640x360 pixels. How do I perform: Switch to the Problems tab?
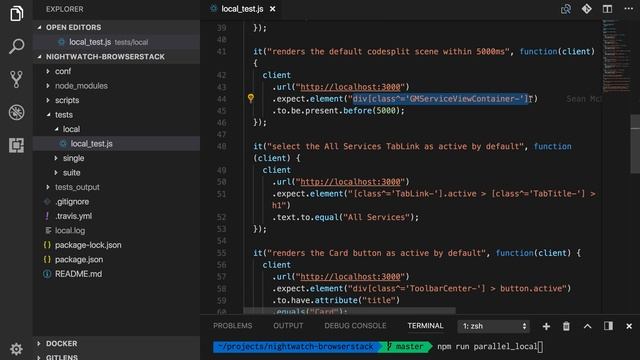pos(232,326)
